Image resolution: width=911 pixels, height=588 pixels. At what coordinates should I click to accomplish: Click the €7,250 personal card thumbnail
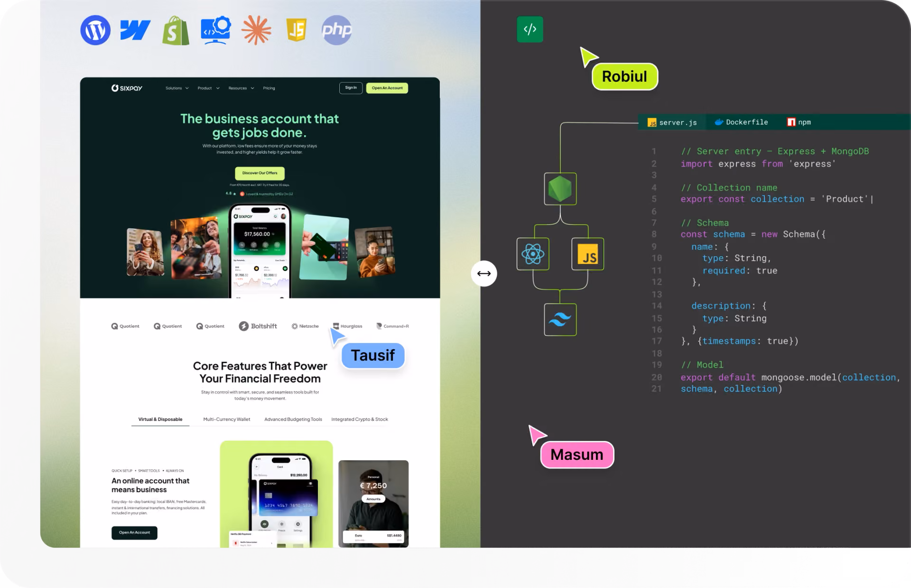(373, 504)
